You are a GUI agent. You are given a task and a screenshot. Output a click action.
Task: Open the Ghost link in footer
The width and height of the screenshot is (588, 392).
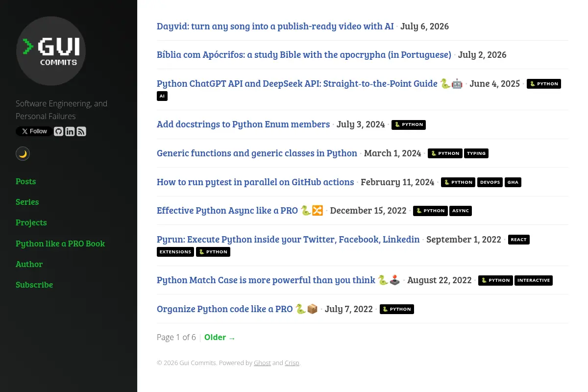coord(262,363)
